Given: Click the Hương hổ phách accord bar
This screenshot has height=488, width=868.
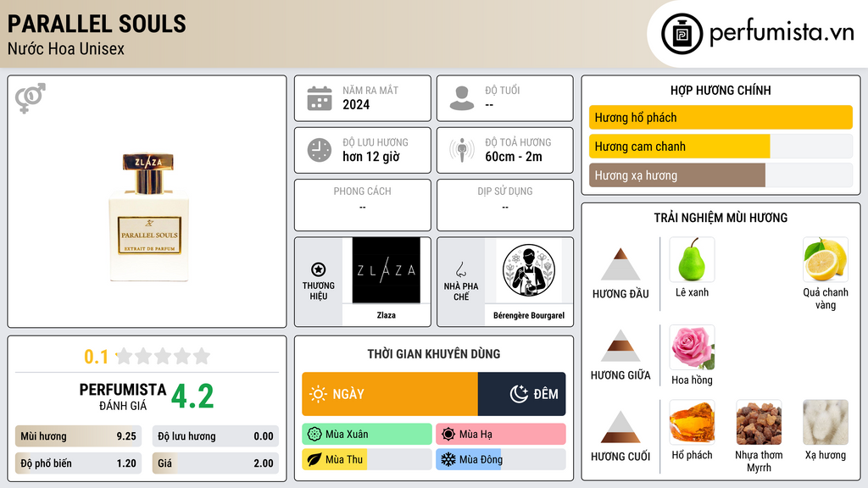Looking at the screenshot, I should (721, 117).
